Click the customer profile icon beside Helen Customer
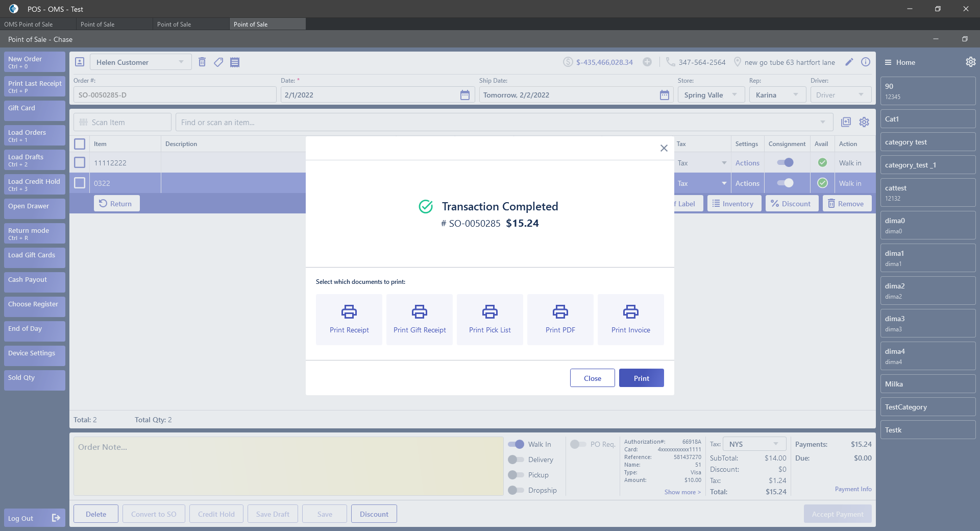This screenshot has width=980, height=531. point(80,62)
